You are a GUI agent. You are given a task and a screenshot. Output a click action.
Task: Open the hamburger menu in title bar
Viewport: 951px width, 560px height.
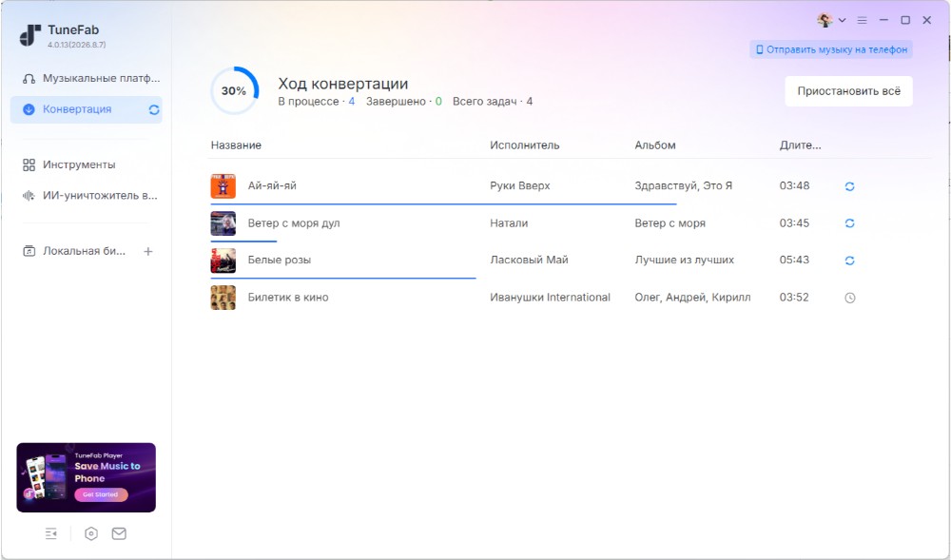click(862, 20)
